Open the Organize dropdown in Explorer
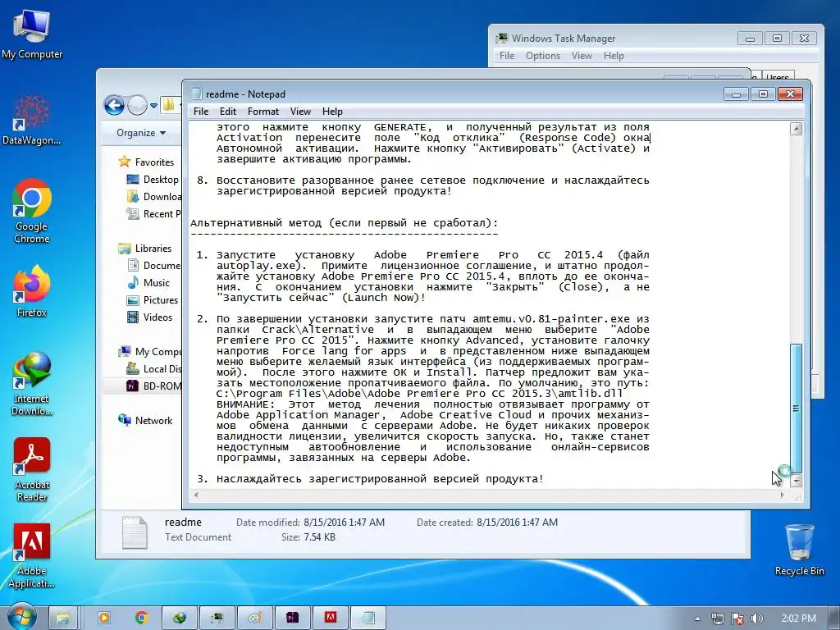840x630 pixels. click(141, 133)
